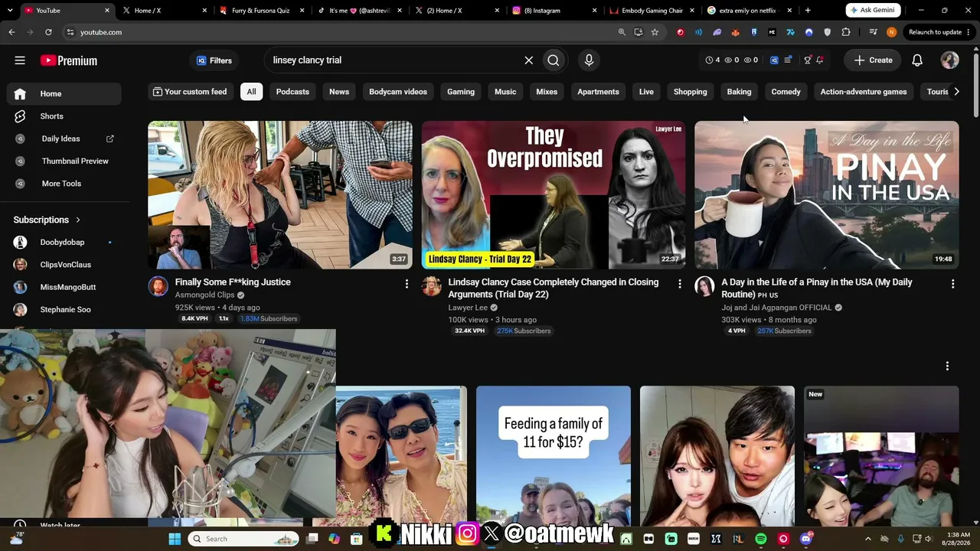
Task: Click the YouTube Premium logo
Action: tap(69, 60)
